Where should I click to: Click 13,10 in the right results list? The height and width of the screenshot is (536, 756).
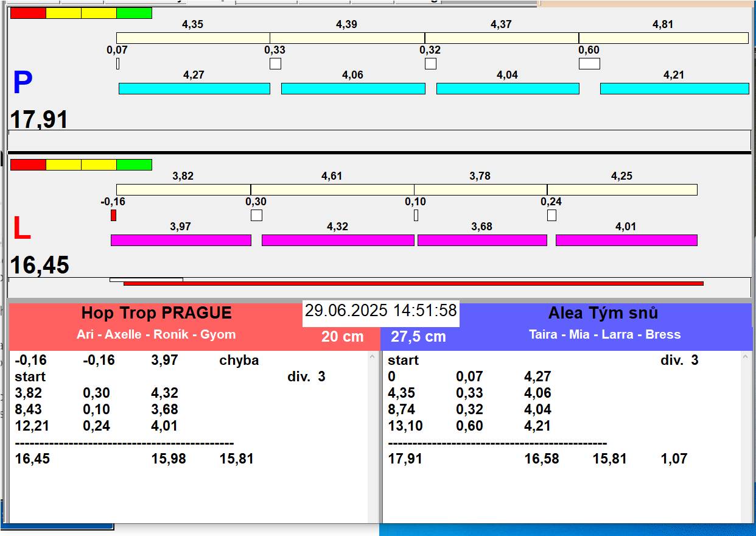coord(405,426)
